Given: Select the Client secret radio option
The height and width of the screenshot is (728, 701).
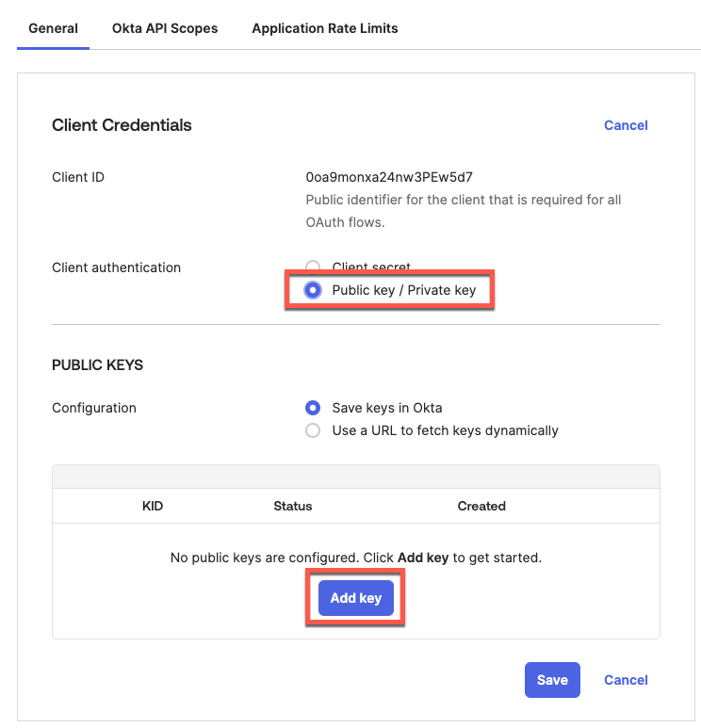Looking at the screenshot, I should 313,267.
